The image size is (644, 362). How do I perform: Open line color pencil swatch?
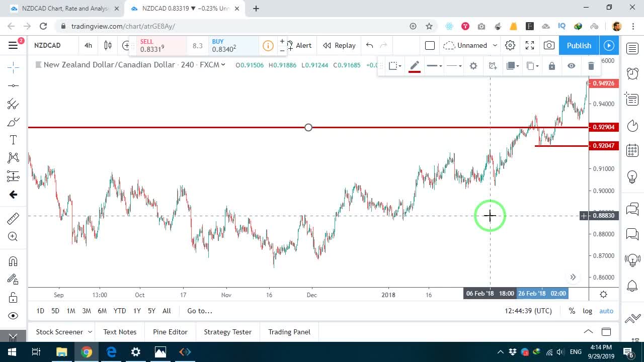coord(415,66)
